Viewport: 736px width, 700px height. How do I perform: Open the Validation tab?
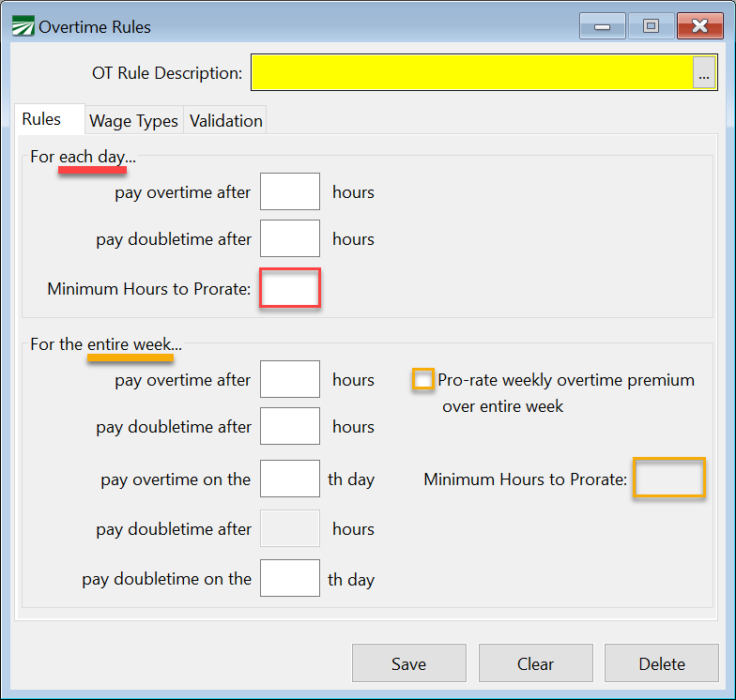[x=225, y=121]
